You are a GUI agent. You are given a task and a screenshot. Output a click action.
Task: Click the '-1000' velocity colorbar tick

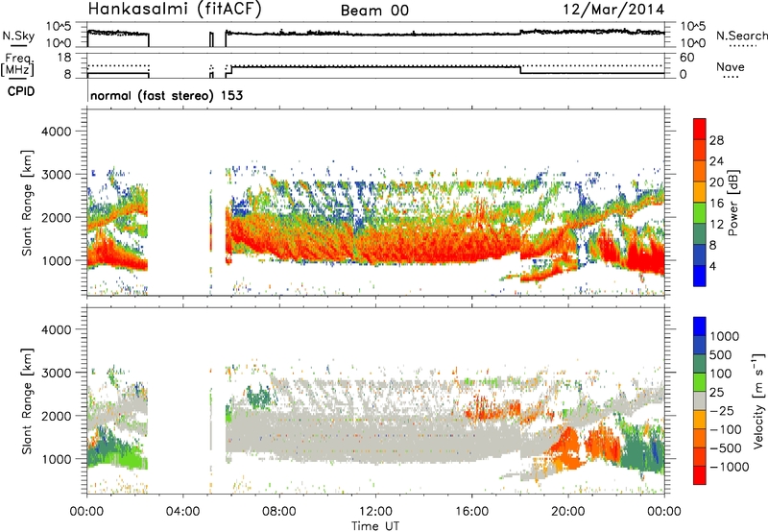pos(729,467)
